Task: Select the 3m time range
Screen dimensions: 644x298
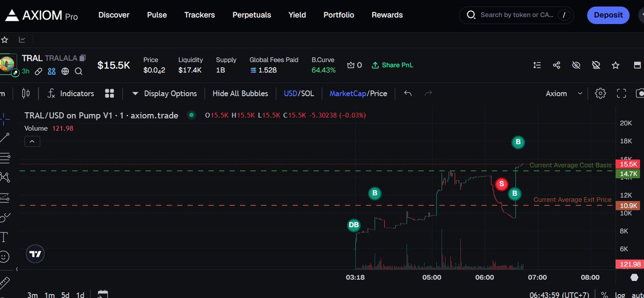Action: tap(32, 294)
